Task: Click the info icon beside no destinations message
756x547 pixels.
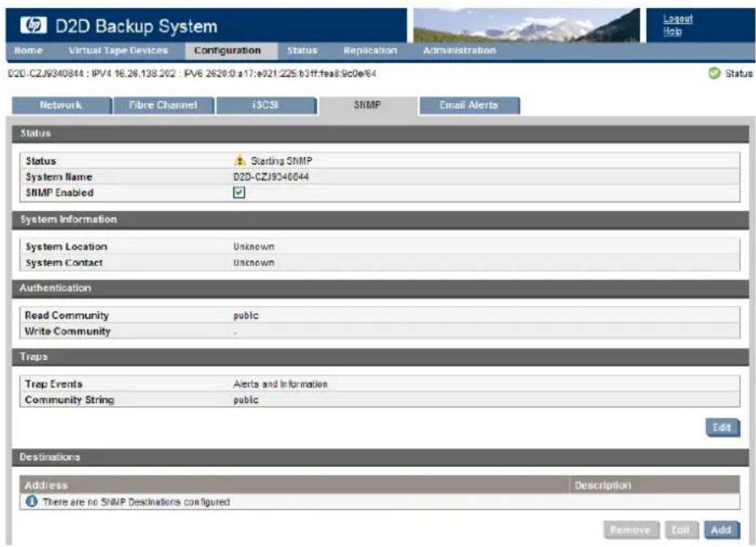Action: [x=32, y=501]
